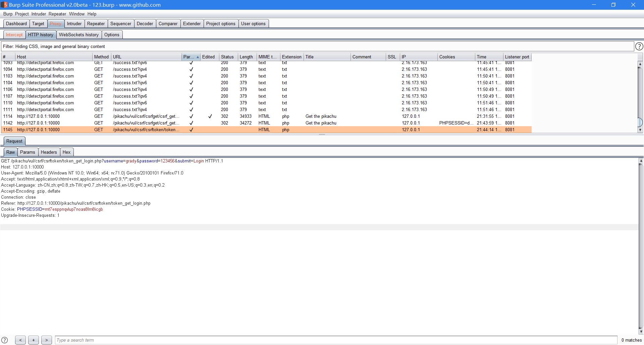This screenshot has width=644, height=345.
Task: Switch to Hex request view
Action: (x=67, y=152)
